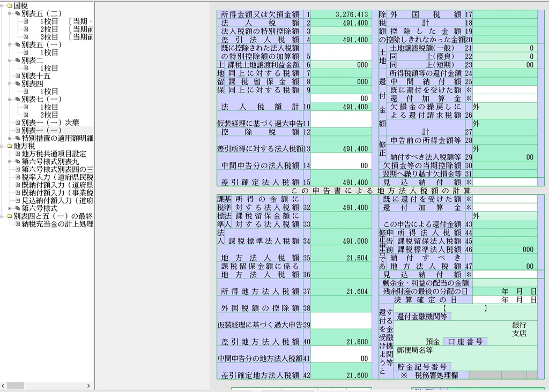Click the 決算確定の日 date field
Screen dimensions: 549x392
(505, 300)
